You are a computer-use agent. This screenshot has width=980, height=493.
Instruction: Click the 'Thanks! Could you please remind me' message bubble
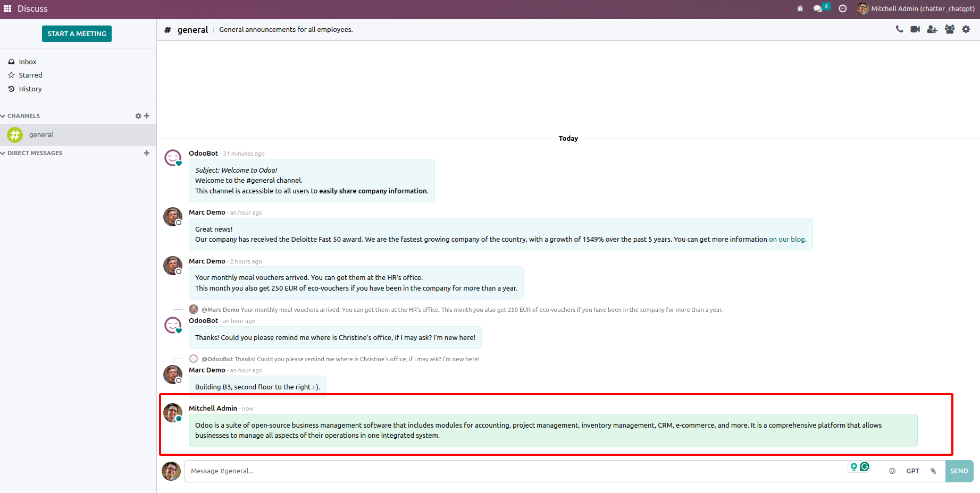[335, 338]
